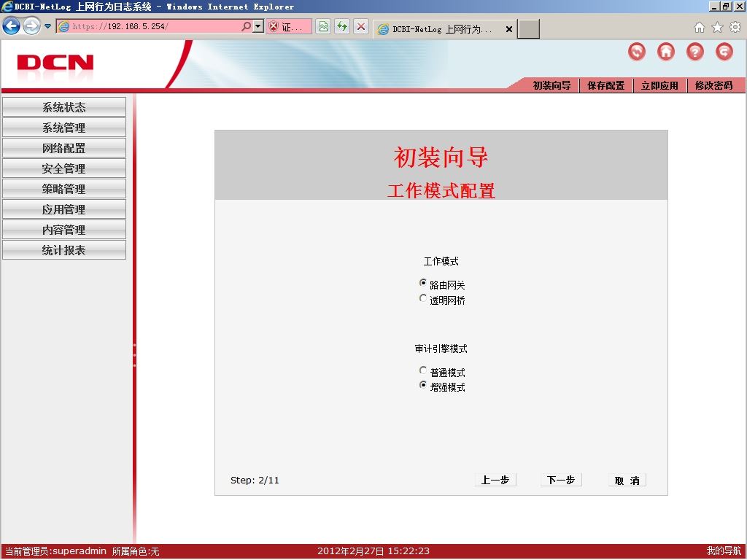The image size is (747, 560).
Task: Click the browser Forward arrow button
Action: click(31, 26)
